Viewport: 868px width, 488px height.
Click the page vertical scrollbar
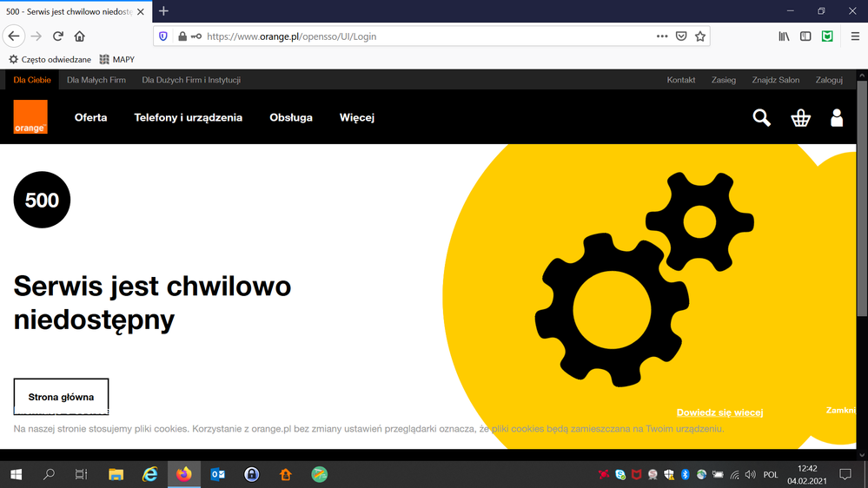click(x=862, y=199)
